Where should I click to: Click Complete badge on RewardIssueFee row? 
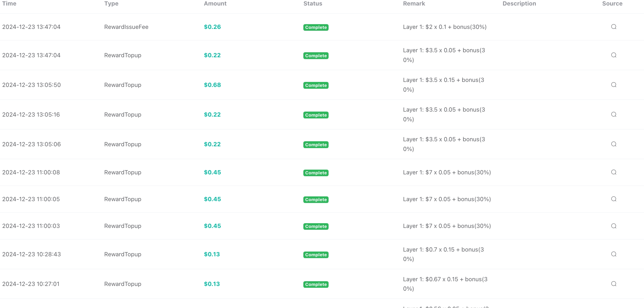point(316,27)
